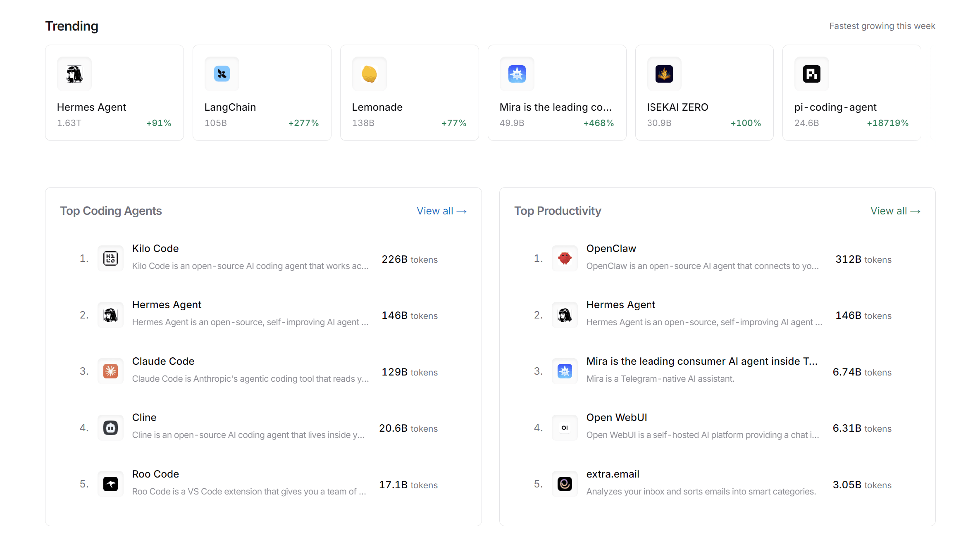
Task: Click 'Analyzes your inbox and sorts emails' description
Action: (701, 492)
